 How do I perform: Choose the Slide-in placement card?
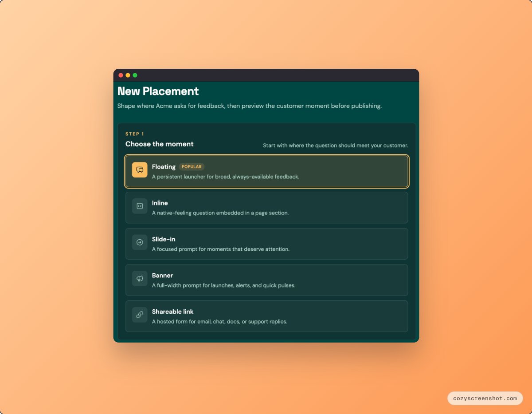pos(267,244)
